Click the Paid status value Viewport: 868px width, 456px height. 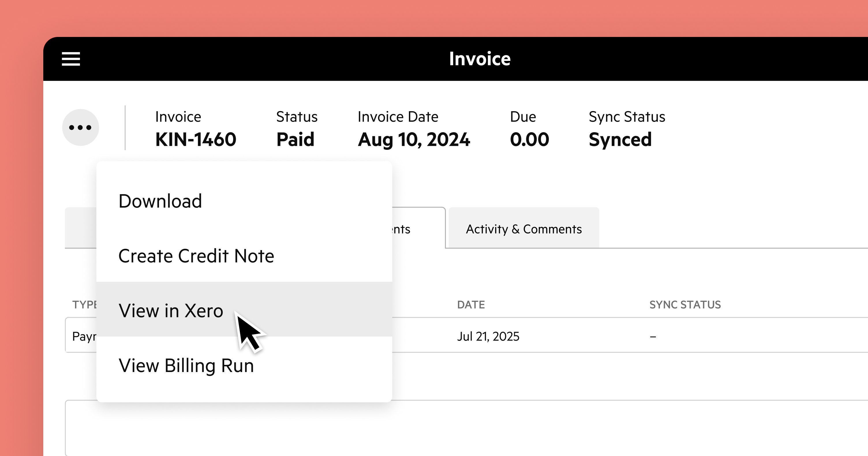pos(295,139)
